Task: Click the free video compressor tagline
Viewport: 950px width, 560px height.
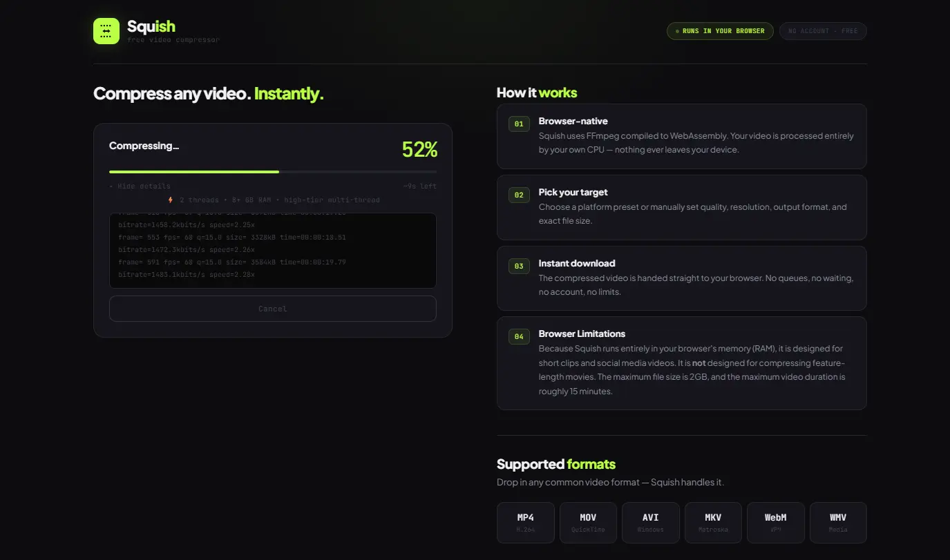Action: [x=173, y=40]
